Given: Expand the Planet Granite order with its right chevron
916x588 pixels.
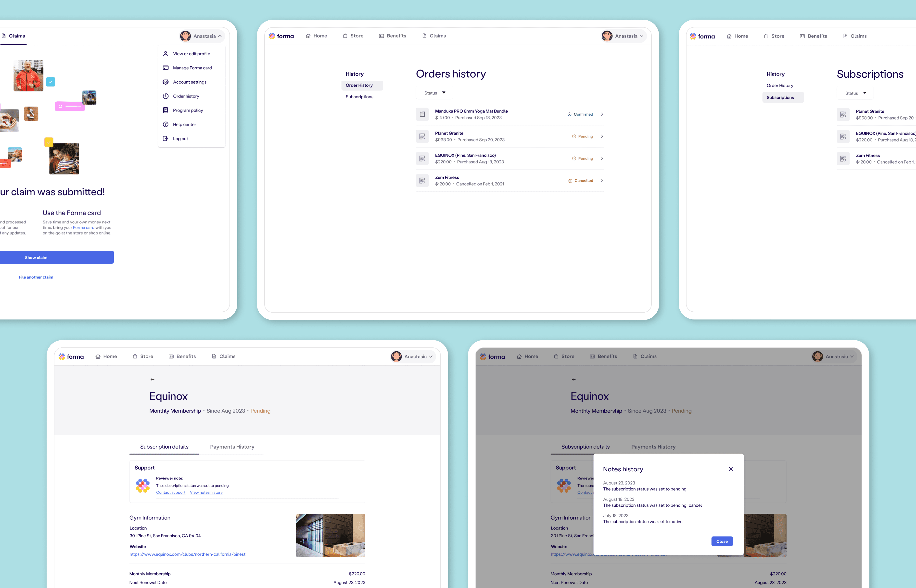Looking at the screenshot, I should tap(602, 136).
